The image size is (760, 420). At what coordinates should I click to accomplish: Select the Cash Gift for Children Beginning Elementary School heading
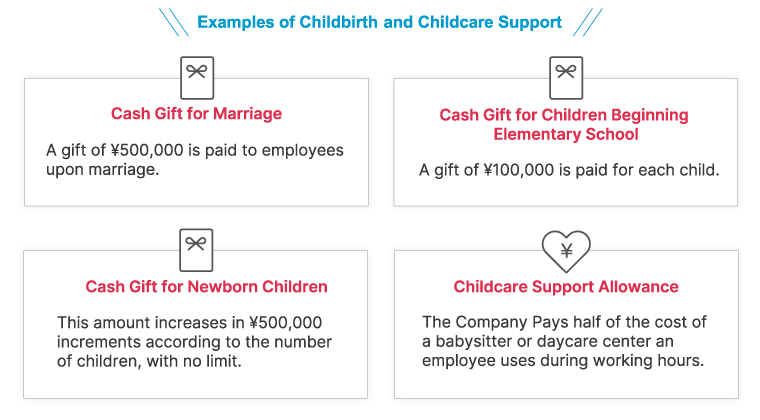(x=565, y=124)
